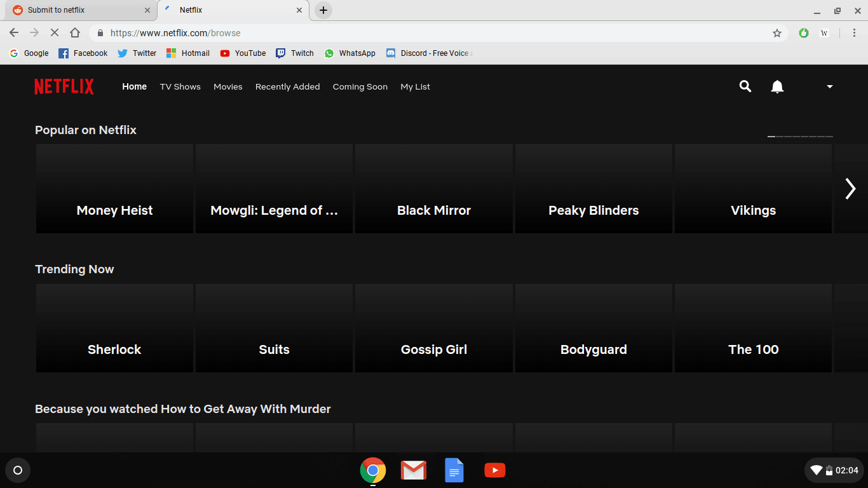The height and width of the screenshot is (488, 868).
Task: Open the YouTube bookmark
Action: tap(243, 53)
